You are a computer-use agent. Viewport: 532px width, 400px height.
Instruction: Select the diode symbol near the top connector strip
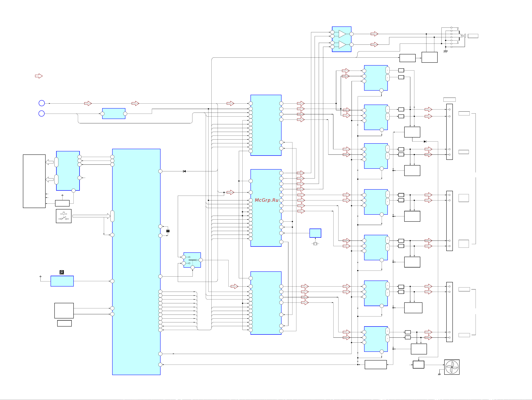(x=425, y=141)
